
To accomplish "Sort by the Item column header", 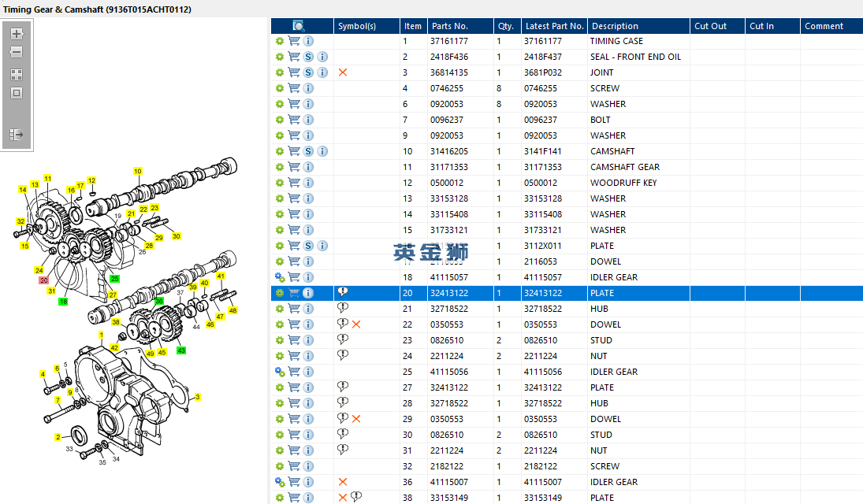I will (x=413, y=26).
